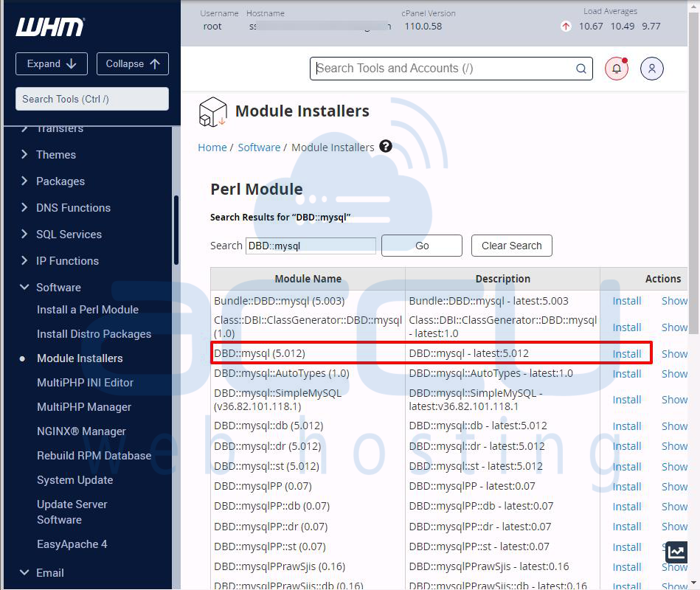Open Rebuild RPM Database

click(94, 456)
